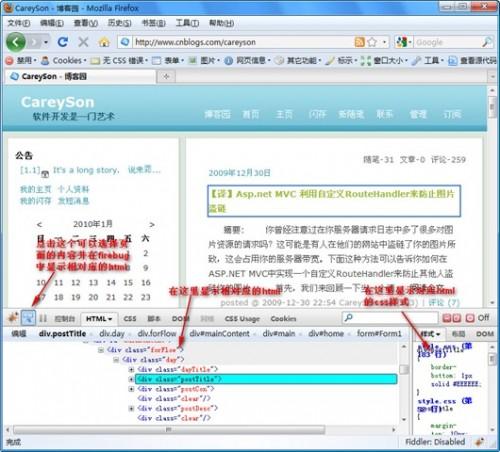Open the address bar history dropdown
This screenshot has height=452, width=500.
(384, 42)
